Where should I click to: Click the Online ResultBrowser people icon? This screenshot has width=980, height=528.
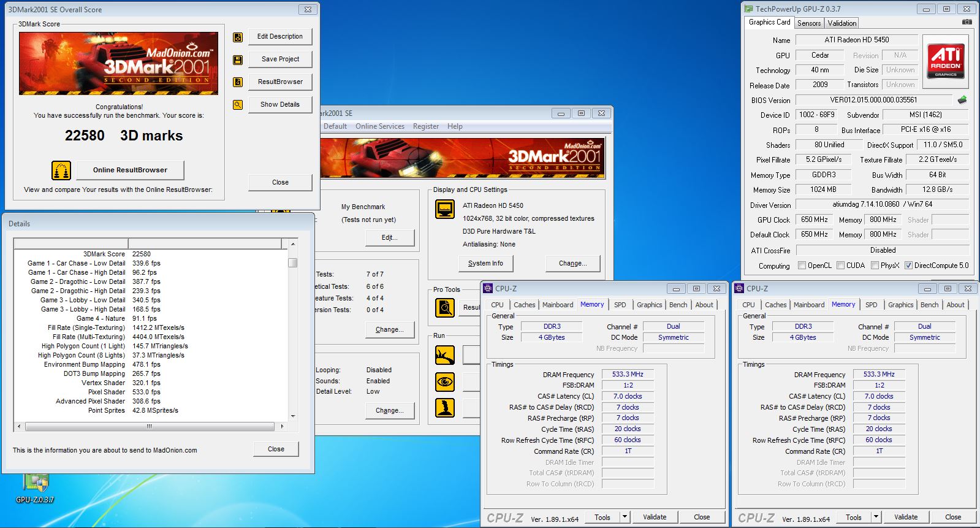point(61,170)
